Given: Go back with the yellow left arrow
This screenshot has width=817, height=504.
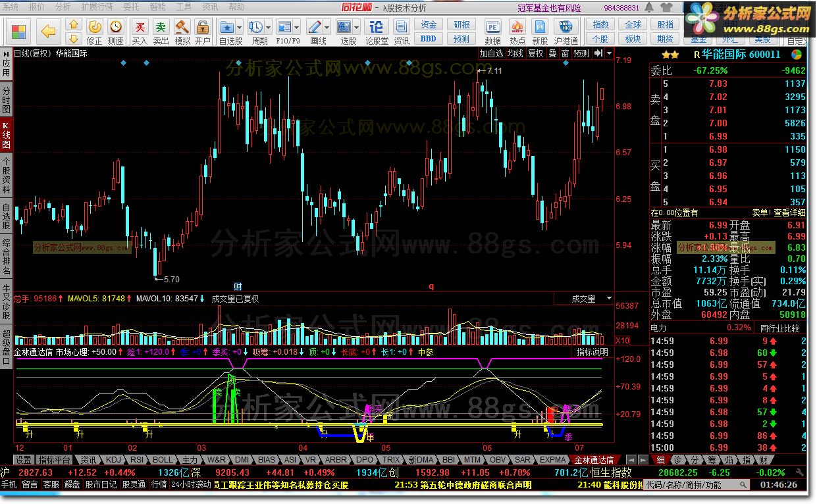Looking at the screenshot, I should tap(49, 31).
